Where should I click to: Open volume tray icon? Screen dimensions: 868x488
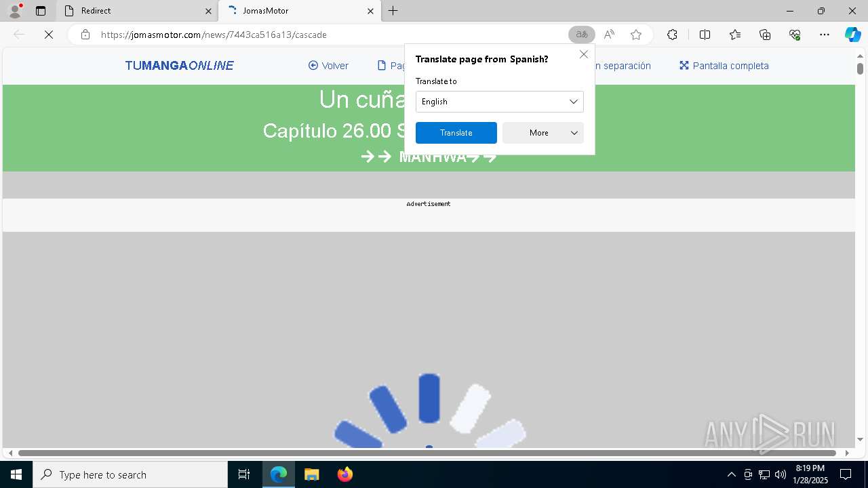(x=781, y=474)
